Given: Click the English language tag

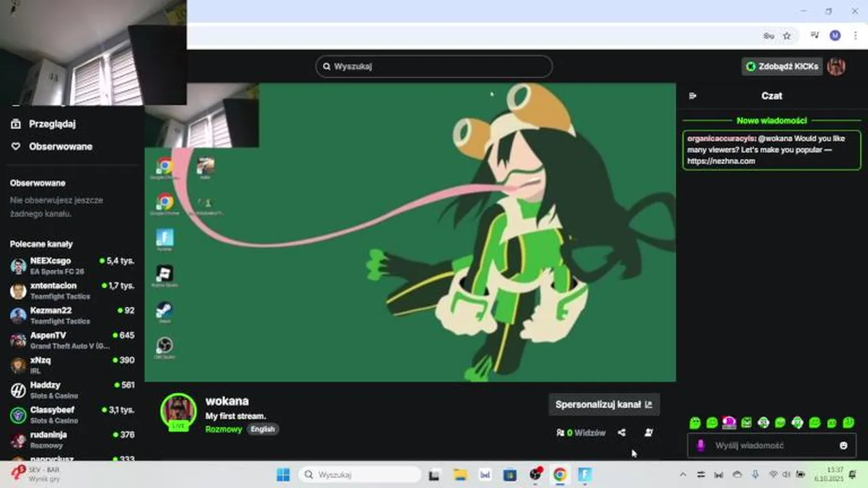Looking at the screenshot, I should point(262,429).
